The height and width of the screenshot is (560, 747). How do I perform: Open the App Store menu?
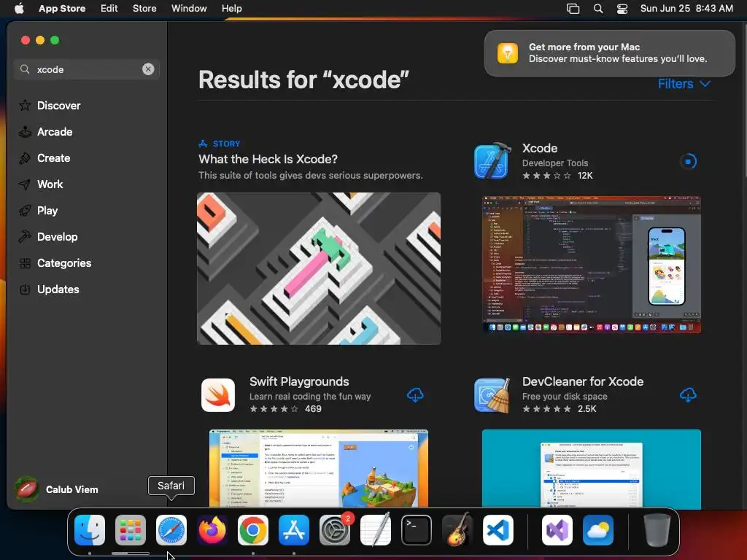[62, 8]
